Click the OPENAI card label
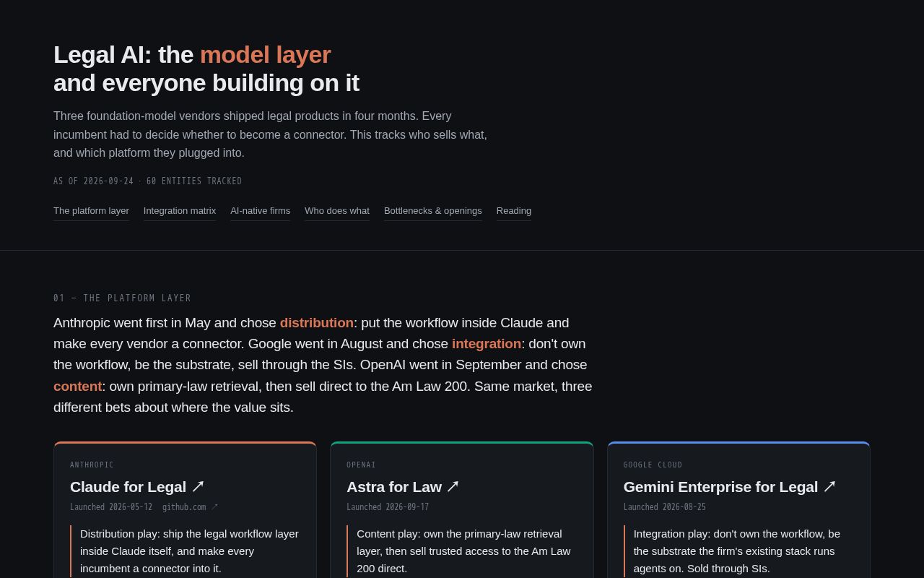The image size is (924, 578). (361, 465)
